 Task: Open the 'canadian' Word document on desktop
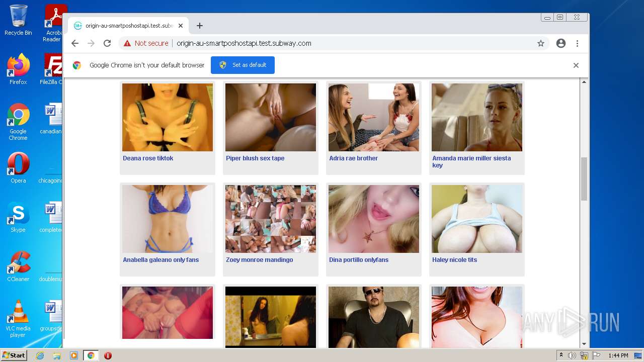(52, 119)
